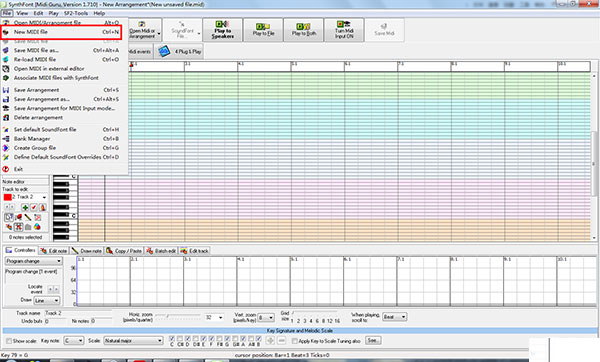This screenshot has height=362, width=600.
Task: Toggle the B note checkbox in the scale
Action: point(259,339)
